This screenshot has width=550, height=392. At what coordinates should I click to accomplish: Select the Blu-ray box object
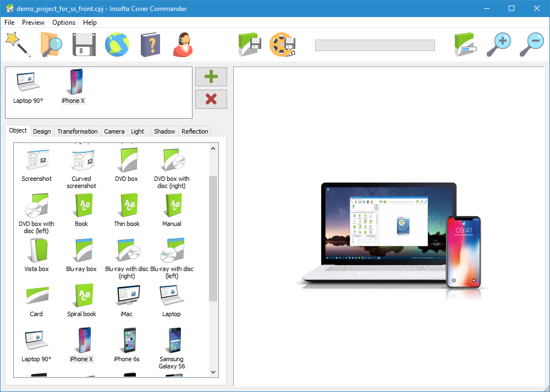point(81,256)
